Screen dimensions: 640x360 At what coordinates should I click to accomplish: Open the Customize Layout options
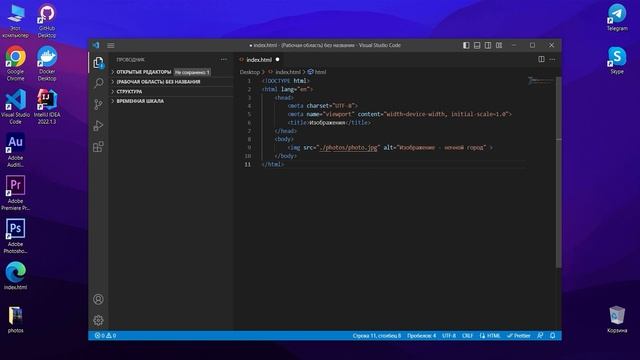pos(499,45)
